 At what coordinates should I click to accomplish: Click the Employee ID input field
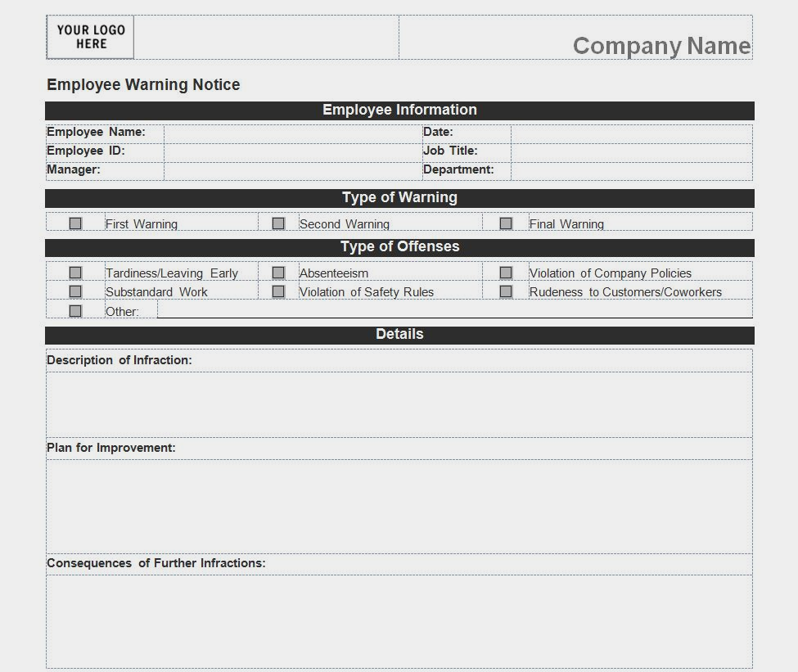click(x=292, y=151)
